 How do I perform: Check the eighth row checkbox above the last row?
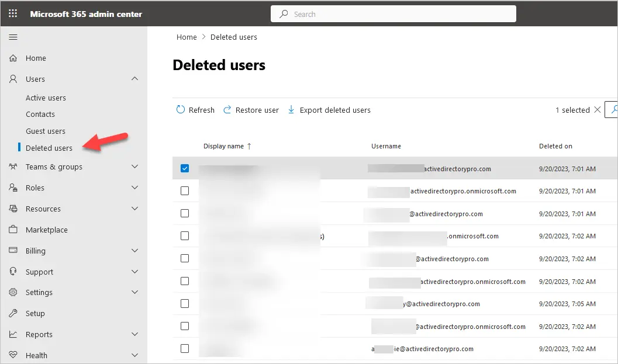tap(184, 326)
